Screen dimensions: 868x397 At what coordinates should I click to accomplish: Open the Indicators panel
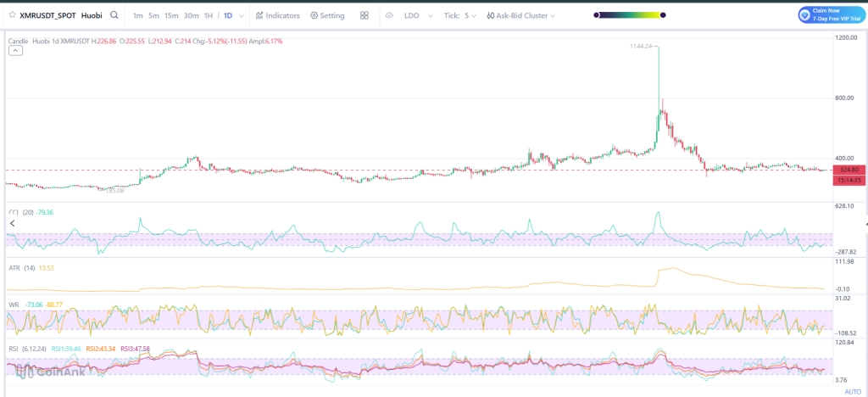click(x=276, y=15)
